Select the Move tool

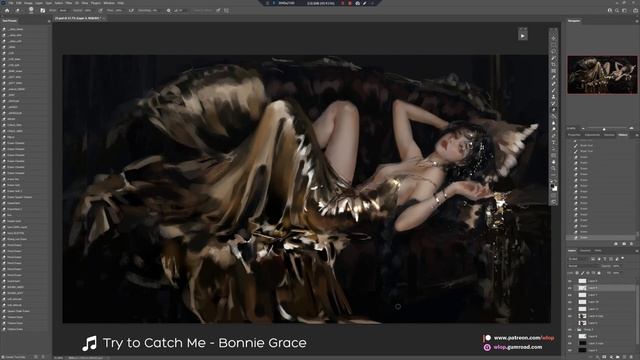click(x=554, y=38)
